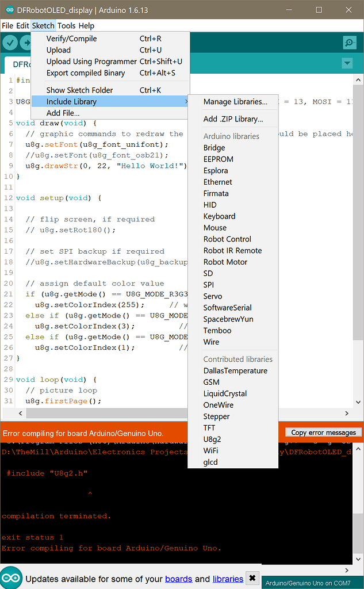Expand the Include Library submenu
Screen dimensions: 364x589
point(110,101)
